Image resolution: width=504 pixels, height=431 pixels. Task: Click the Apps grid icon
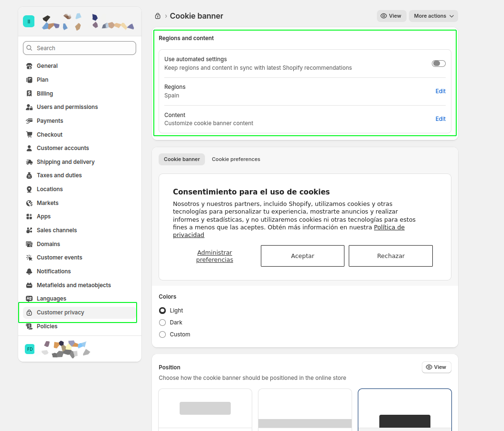(x=29, y=216)
